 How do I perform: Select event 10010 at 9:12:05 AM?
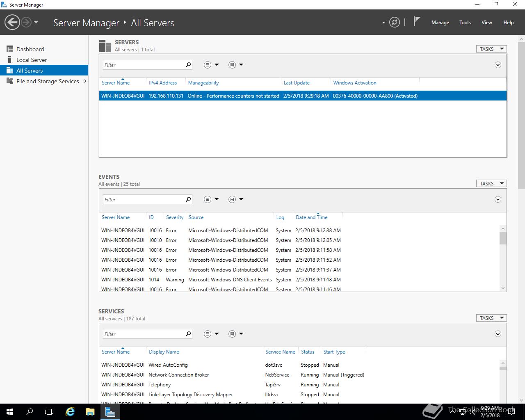click(x=299, y=240)
